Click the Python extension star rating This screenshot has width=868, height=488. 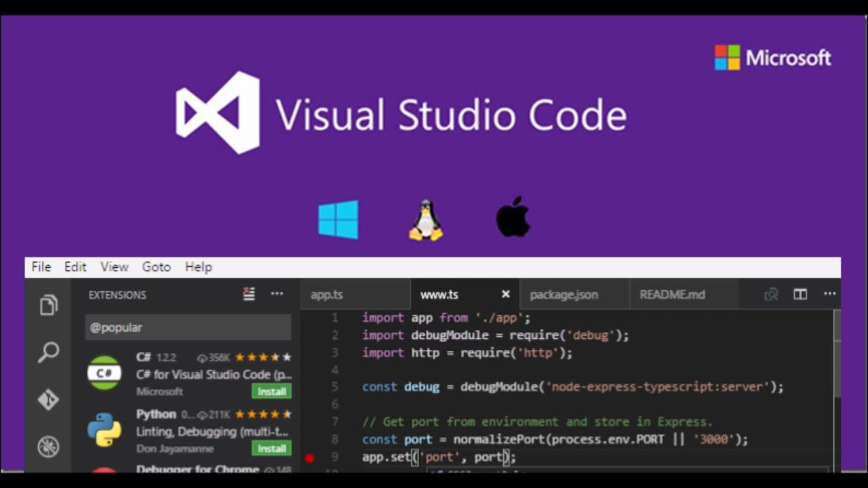(x=263, y=414)
